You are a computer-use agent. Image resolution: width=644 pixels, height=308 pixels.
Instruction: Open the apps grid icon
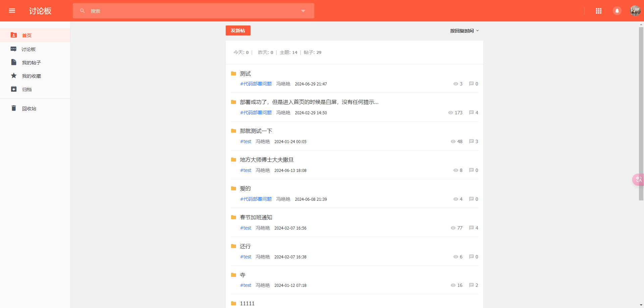pos(599,11)
